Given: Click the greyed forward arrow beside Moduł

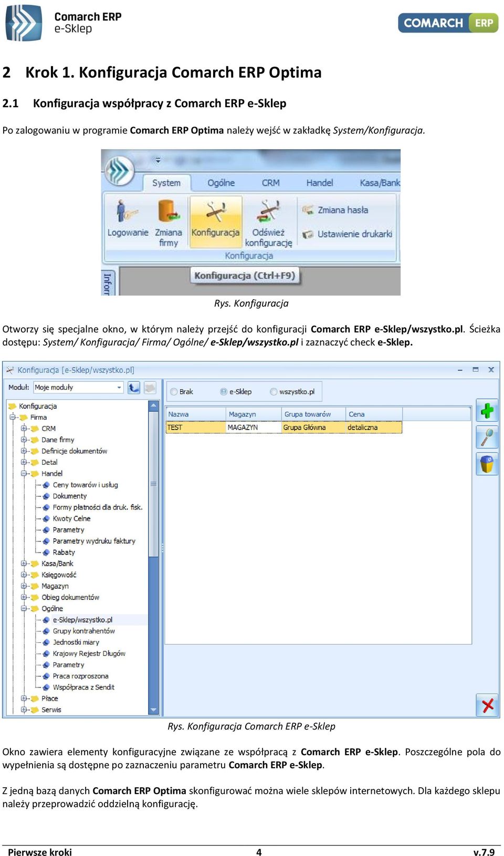Looking at the screenshot, I should (x=150, y=388).
